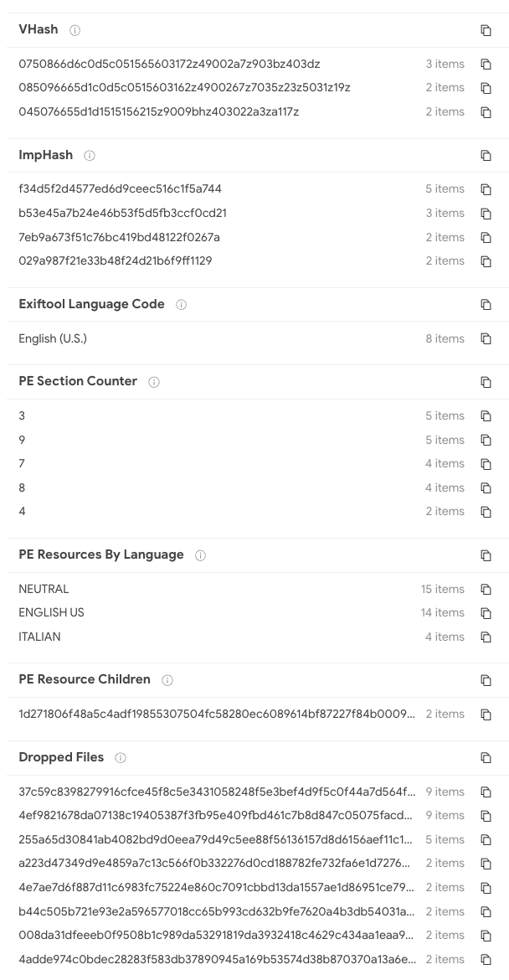The width and height of the screenshot is (509, 980).
Task: Copy English (U.S.) language code entry
Action: coord(486,338)
